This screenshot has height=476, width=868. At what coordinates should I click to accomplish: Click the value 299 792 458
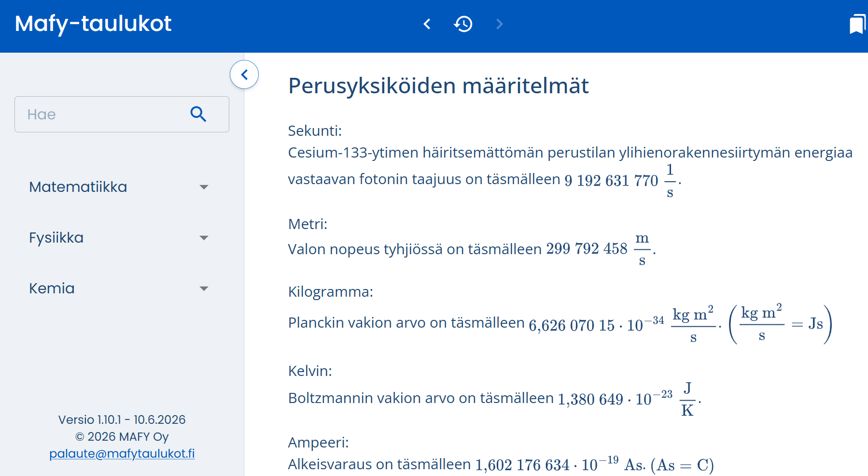587,249
